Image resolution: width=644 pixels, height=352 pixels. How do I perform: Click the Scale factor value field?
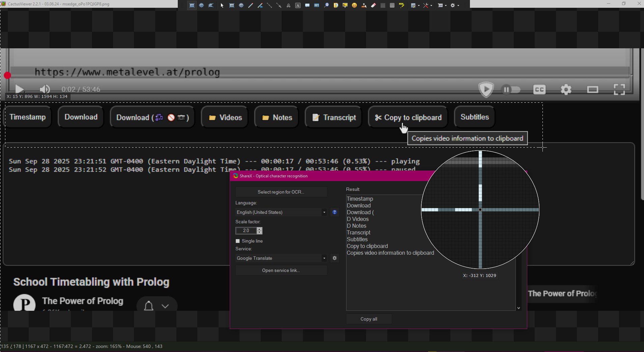pos(246,231)
